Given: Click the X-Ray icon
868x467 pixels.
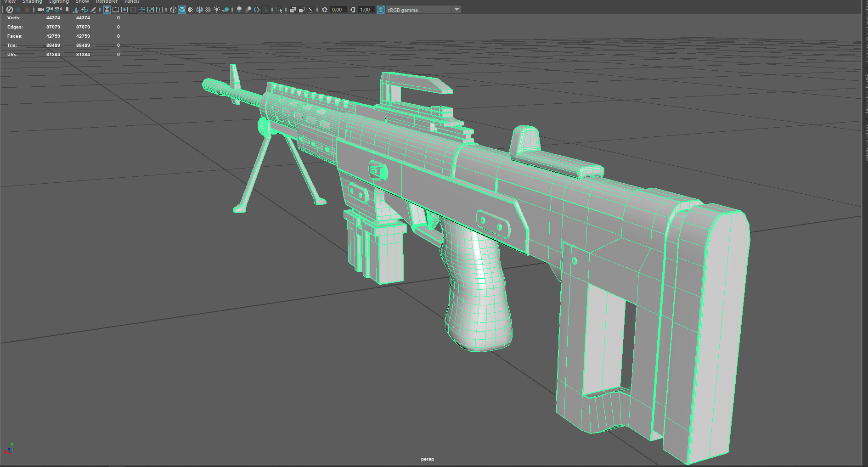Looking at the screenshot, I should tap(293, 10).
